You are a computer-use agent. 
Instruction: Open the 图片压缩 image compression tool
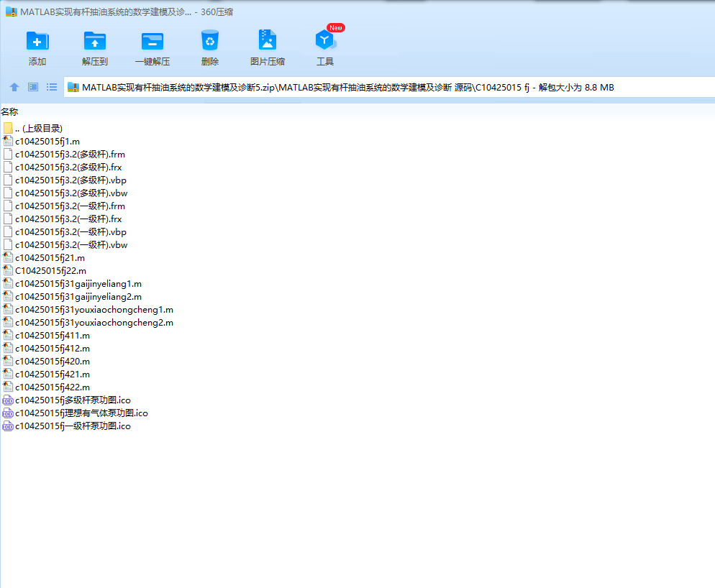click(267, 40)
